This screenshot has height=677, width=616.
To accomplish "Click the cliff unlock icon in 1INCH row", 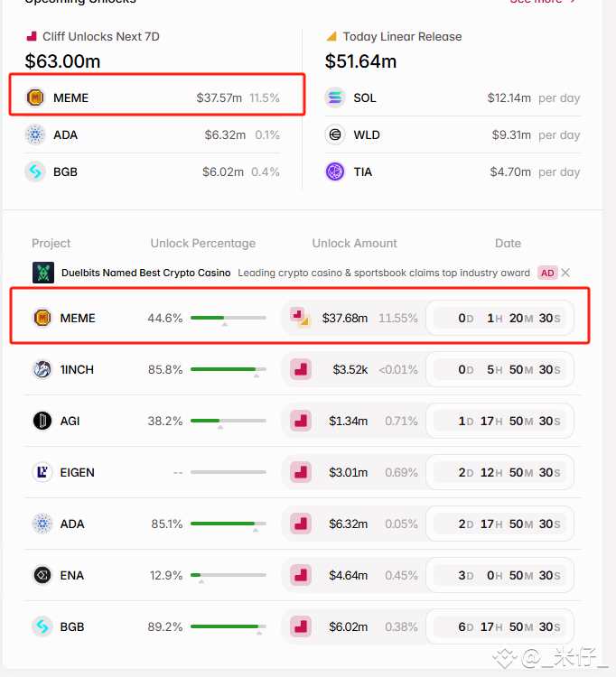I will (x=301, y=369).
